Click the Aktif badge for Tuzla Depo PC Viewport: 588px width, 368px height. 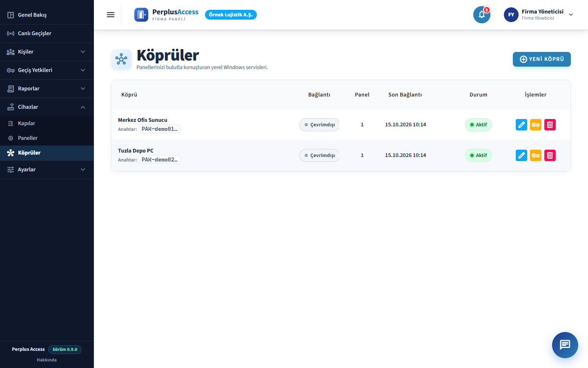point(479,155)
